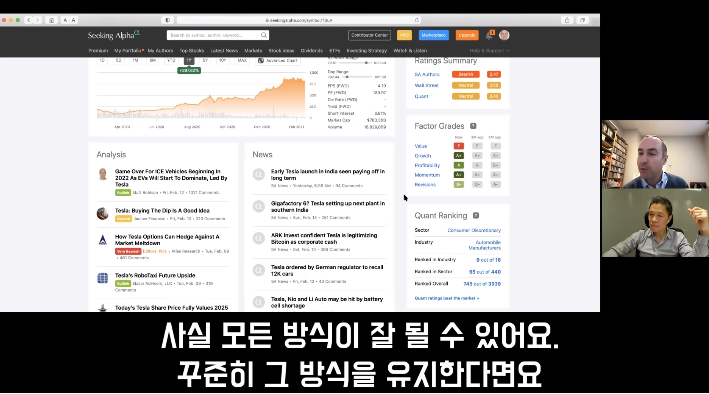Image resolution: width=709 pixels, height=394 pixels.
Task: Open the Safari tab overview icon
Action: pyautogui.click(x=582, y=20)
